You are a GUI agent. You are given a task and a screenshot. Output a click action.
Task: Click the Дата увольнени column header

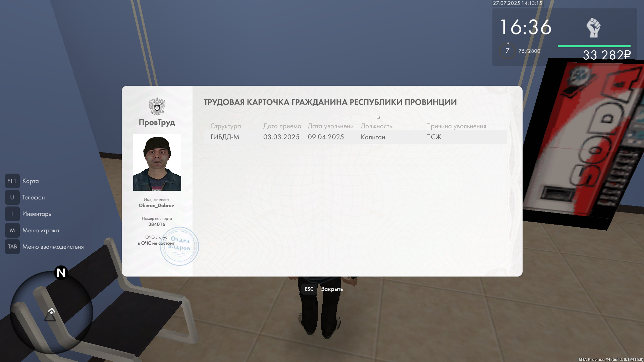tap(331, 126)
